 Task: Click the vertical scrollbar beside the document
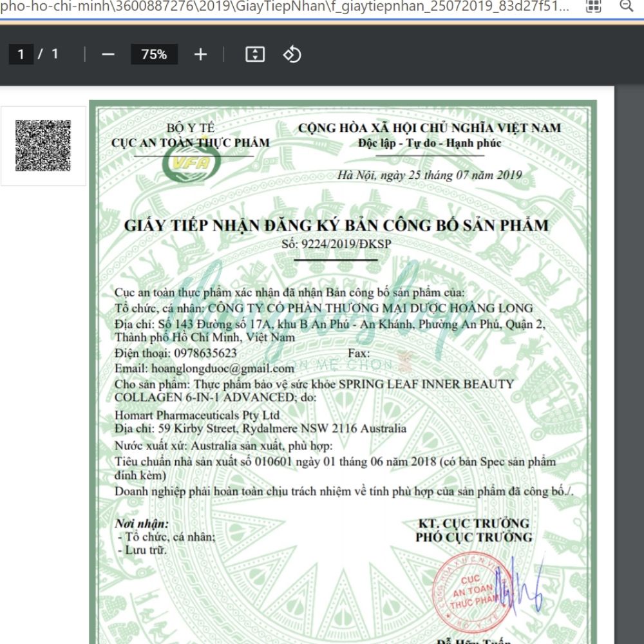tap(629, 361)
